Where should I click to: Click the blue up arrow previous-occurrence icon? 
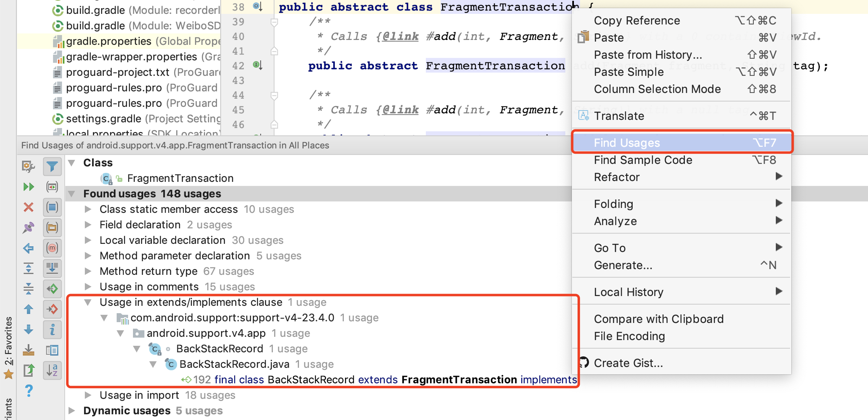[29, 309]
